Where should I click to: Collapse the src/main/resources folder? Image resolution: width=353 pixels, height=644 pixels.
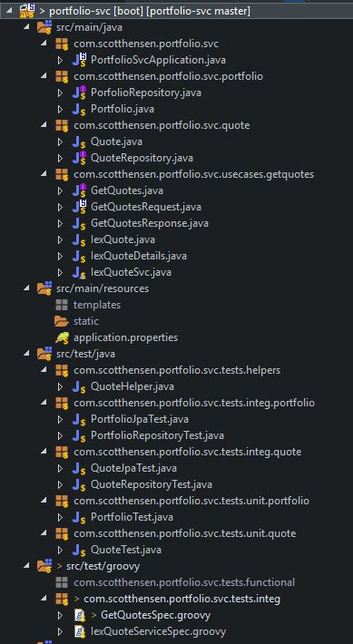[x=26, y=288]
